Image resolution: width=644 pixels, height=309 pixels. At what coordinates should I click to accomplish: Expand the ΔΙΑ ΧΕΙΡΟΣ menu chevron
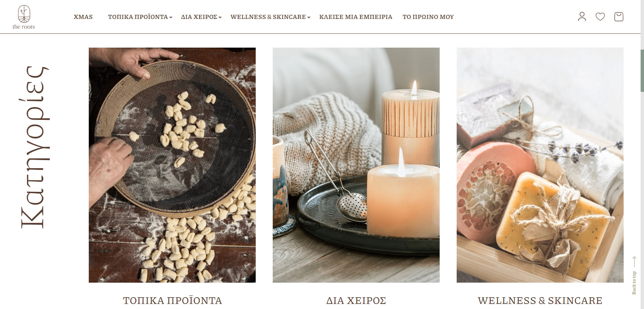point(220,17)
